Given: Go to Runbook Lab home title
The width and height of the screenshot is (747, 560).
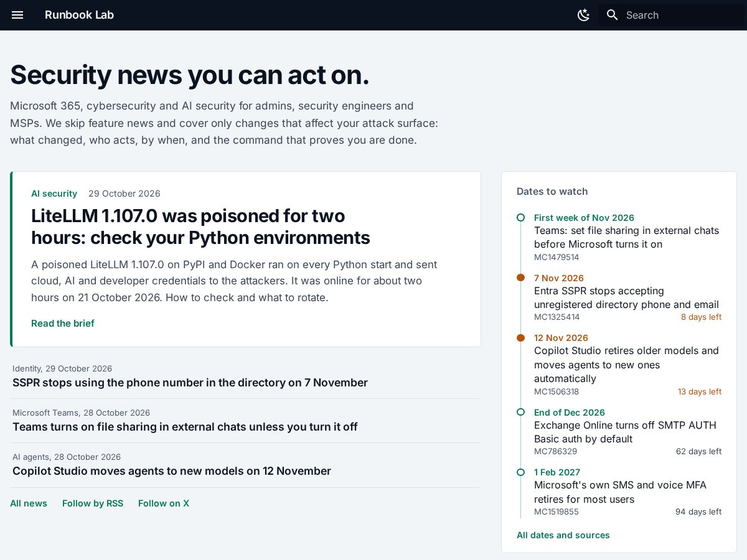Looking at the screenshot, I should click(x=79, y=15).
